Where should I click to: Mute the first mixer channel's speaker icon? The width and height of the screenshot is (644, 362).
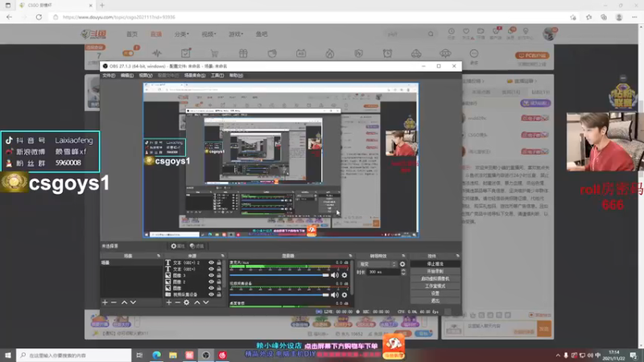(335, 275)
